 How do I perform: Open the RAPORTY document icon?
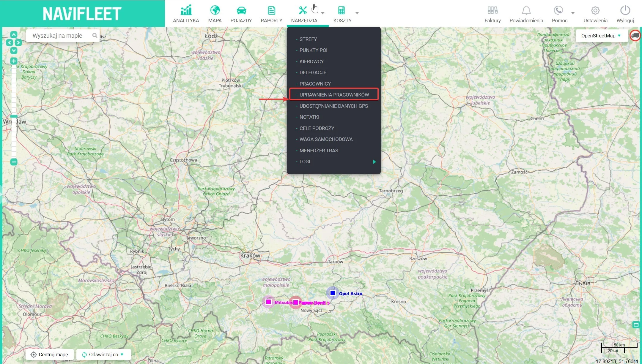coord(271,10)
